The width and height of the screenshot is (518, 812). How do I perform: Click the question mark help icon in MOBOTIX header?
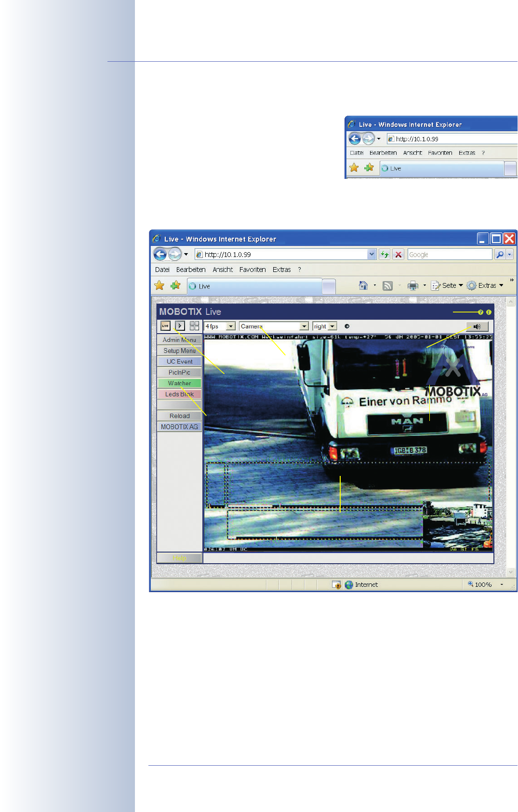[x=480, y=312]
